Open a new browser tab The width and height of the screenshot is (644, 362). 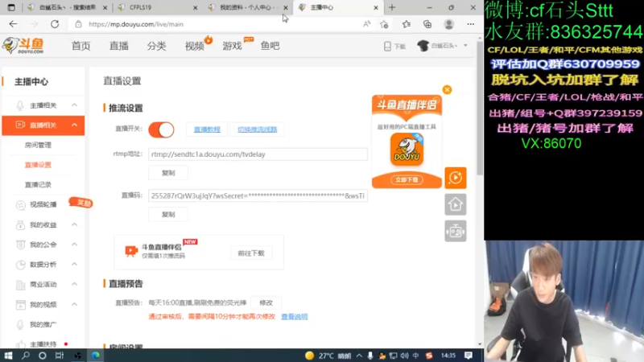click(x=392, y=7)
